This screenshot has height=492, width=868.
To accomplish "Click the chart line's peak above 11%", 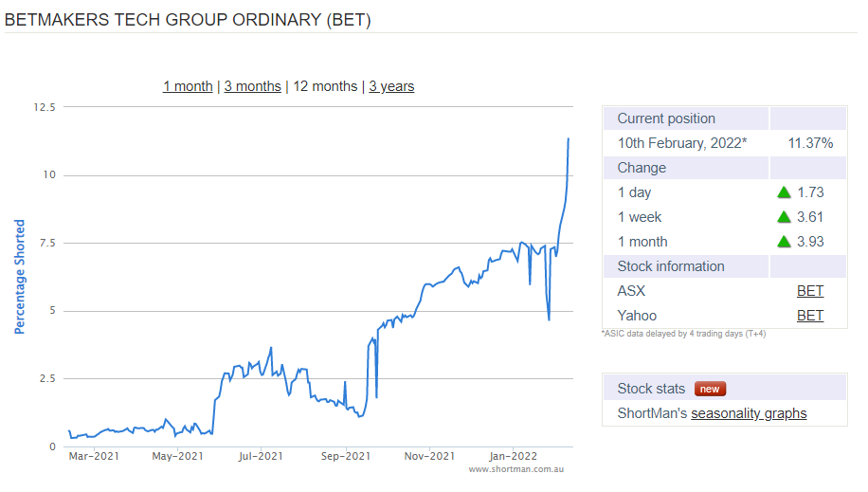I will pyautogui.click(x=569, y=139).
